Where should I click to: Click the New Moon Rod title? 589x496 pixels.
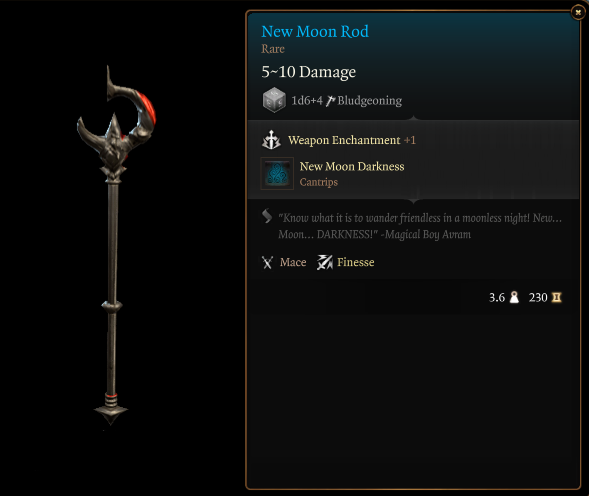(x=315, y=32)
